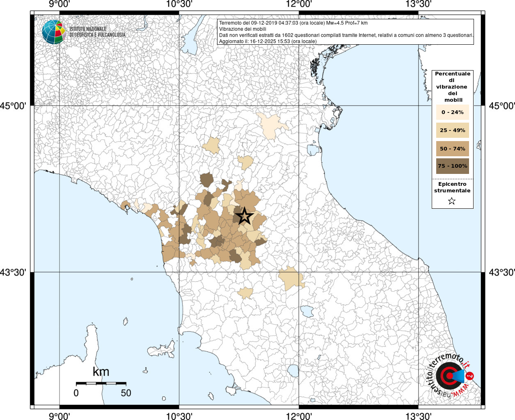Click the bottom axis label 10°30'
This screenshot has height=420, width=515.
pos(179,416)
